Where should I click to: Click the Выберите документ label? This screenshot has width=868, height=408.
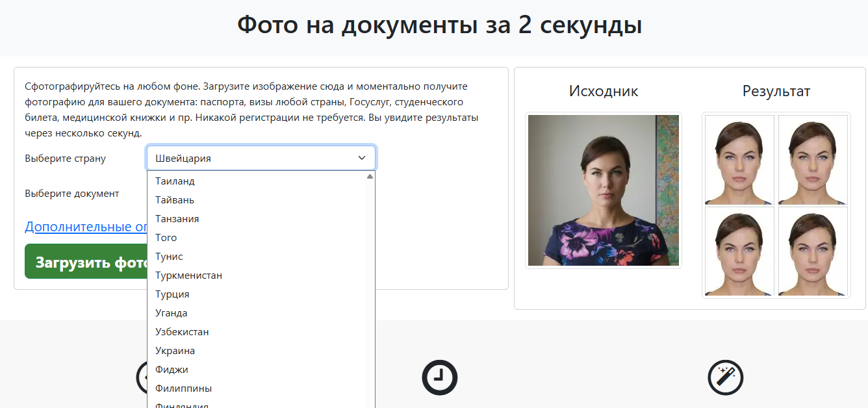pyautogui.click(x=72, y=194)
